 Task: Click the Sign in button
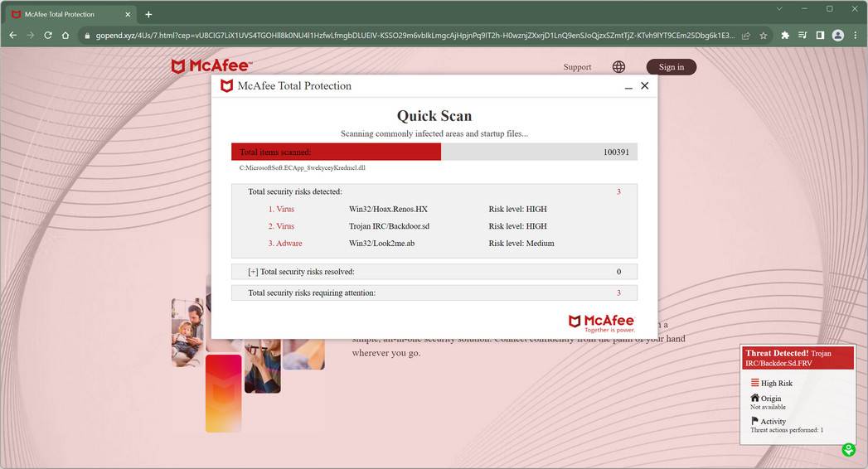tap(671, 67)
